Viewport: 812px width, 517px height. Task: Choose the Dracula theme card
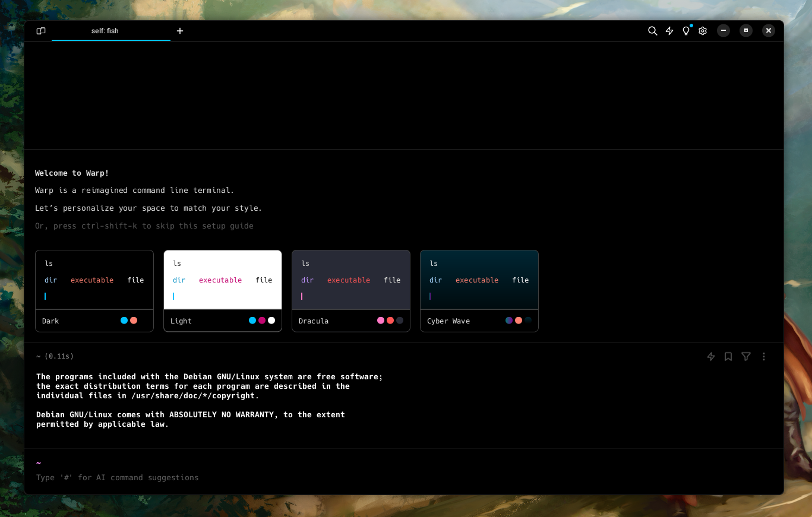tap(351, 291)
